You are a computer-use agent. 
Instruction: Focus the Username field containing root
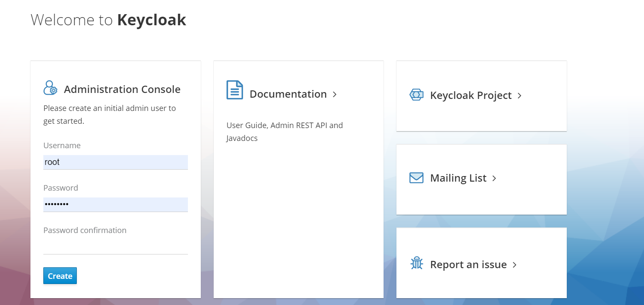(x=115, y=162)
